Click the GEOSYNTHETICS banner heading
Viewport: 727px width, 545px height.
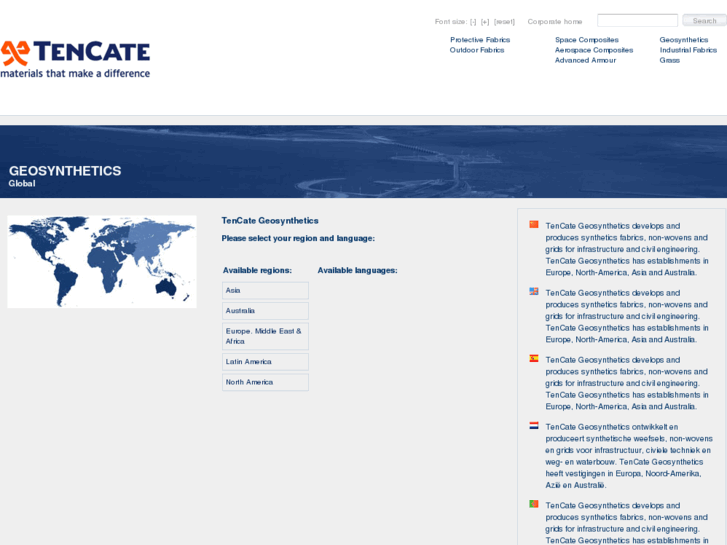65,171
